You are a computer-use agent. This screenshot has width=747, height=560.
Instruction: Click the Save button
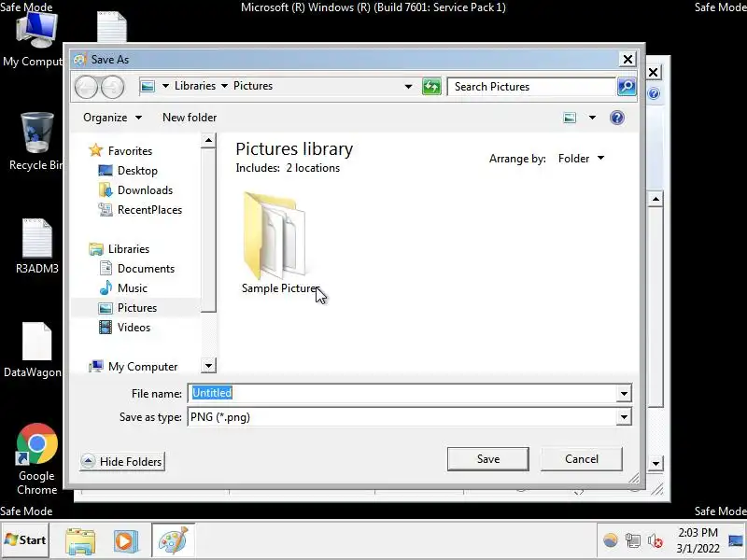point(488,459)
